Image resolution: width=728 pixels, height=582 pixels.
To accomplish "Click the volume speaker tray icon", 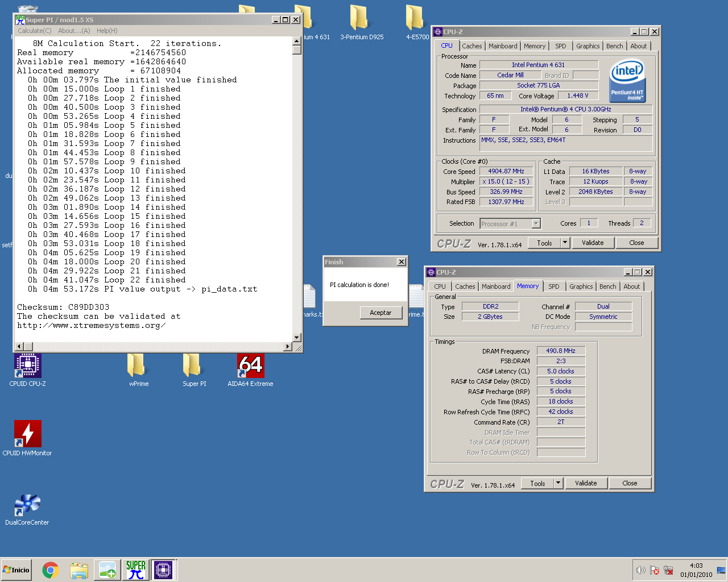I will point(640,570).
